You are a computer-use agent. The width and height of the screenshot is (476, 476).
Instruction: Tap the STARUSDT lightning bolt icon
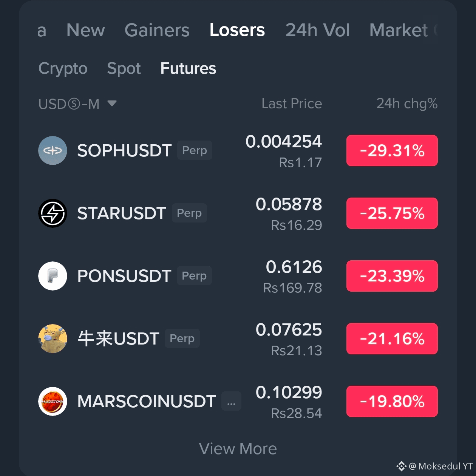point(53,213)
